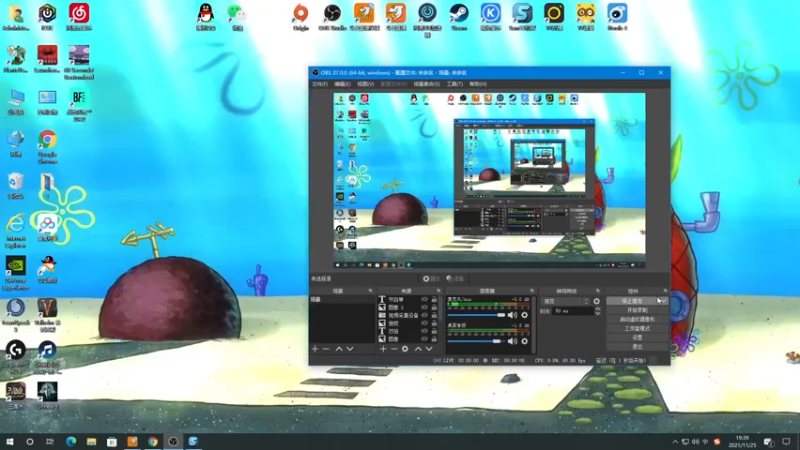The height and width of the screenshot is (450, 800).
Task: Mute the 麦克风/Aux speaker icon
Action: tap(512, 315)
